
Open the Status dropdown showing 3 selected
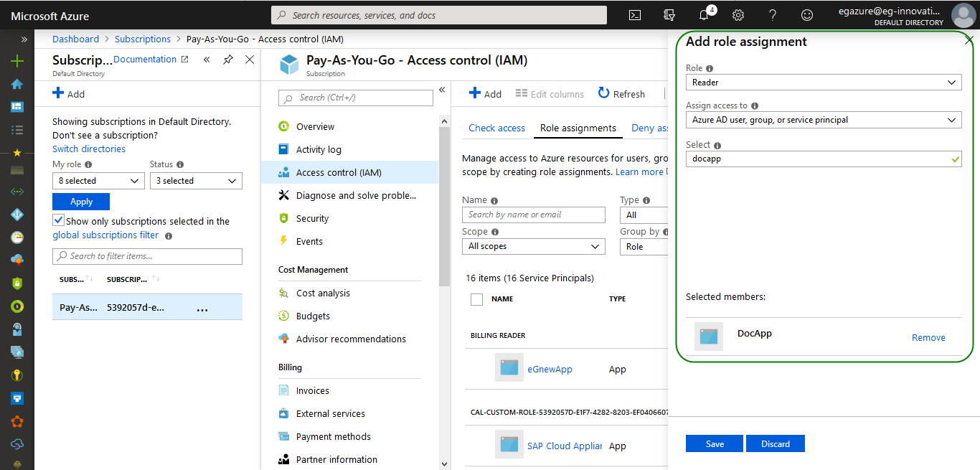click(x=196, y=181)
